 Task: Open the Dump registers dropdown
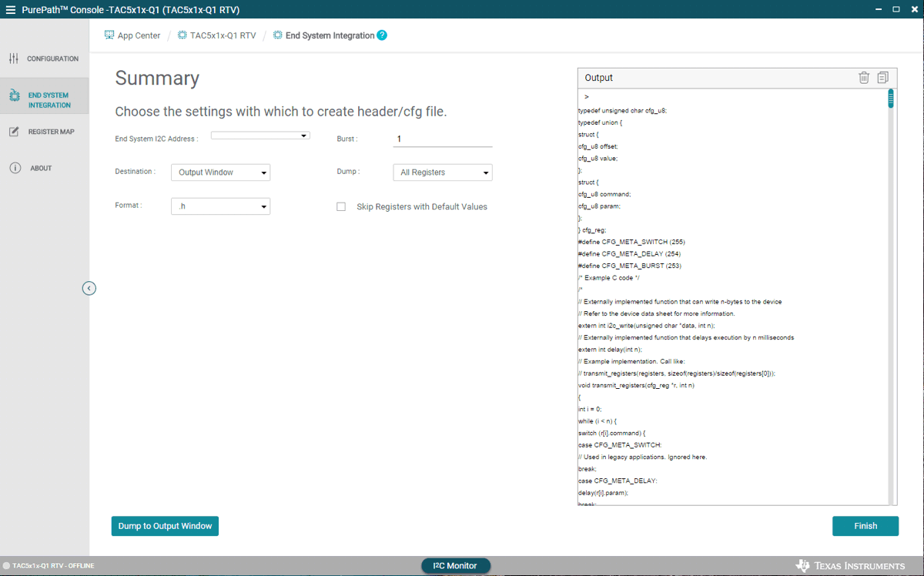(443, 172)
